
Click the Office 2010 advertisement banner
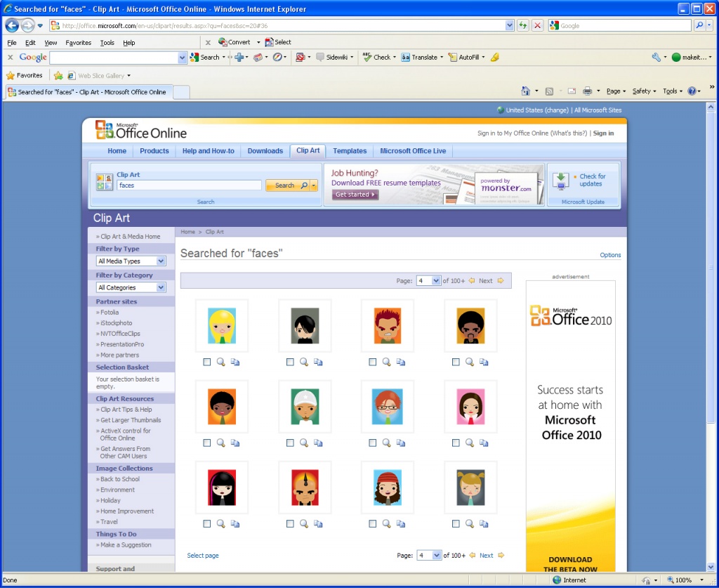pos(570,426)
